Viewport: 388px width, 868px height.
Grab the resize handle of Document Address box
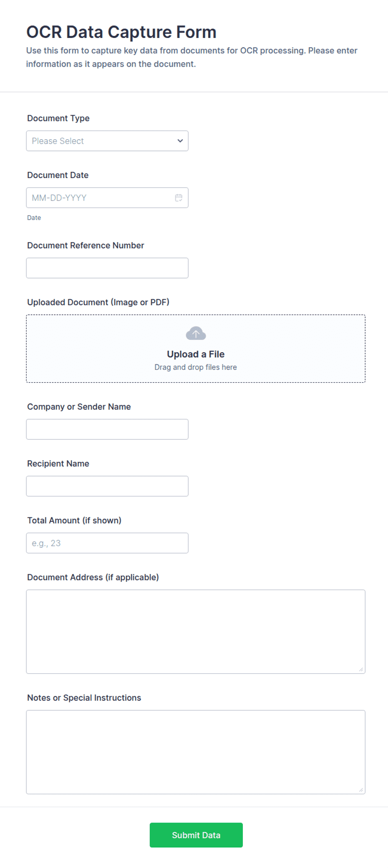click(x=361, y=669)
